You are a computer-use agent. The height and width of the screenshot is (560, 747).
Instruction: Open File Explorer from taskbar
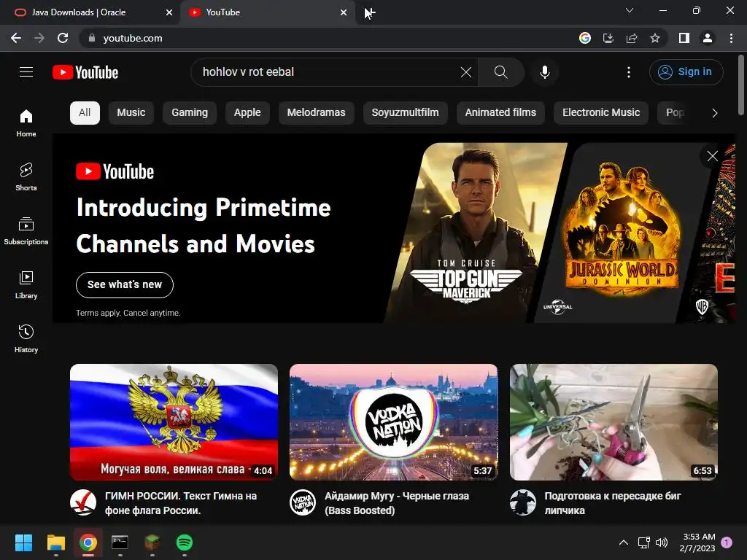pyautogui.click(x=55, y=542)
